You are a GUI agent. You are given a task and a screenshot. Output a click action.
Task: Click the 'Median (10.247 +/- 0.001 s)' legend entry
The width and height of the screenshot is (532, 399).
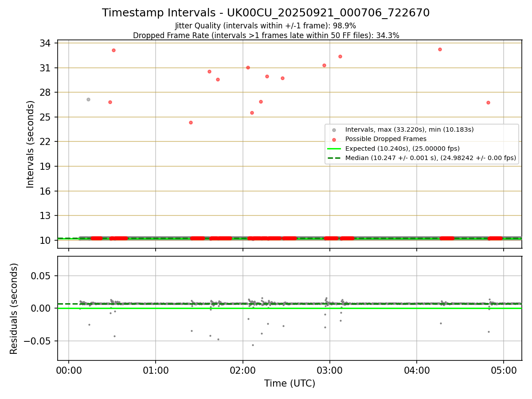tap(430, 158)
